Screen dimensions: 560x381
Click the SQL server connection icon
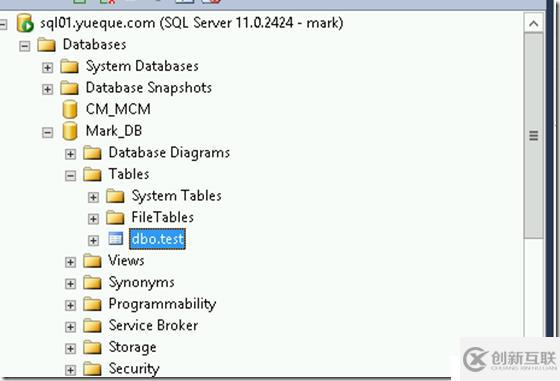coord(25,23)
